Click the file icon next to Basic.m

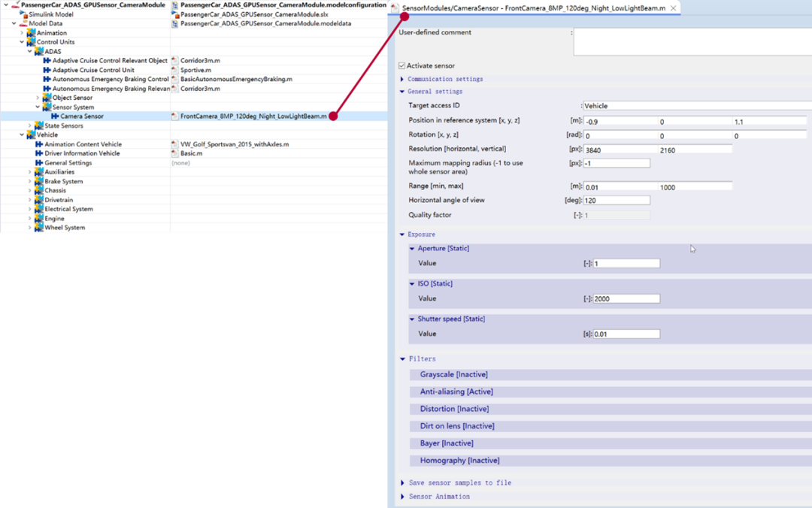[175, 153]
